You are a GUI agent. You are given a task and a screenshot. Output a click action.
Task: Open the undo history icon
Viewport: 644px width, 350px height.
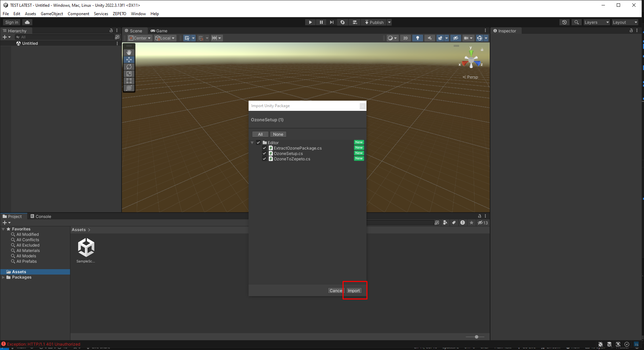click(x=565, y=22)
